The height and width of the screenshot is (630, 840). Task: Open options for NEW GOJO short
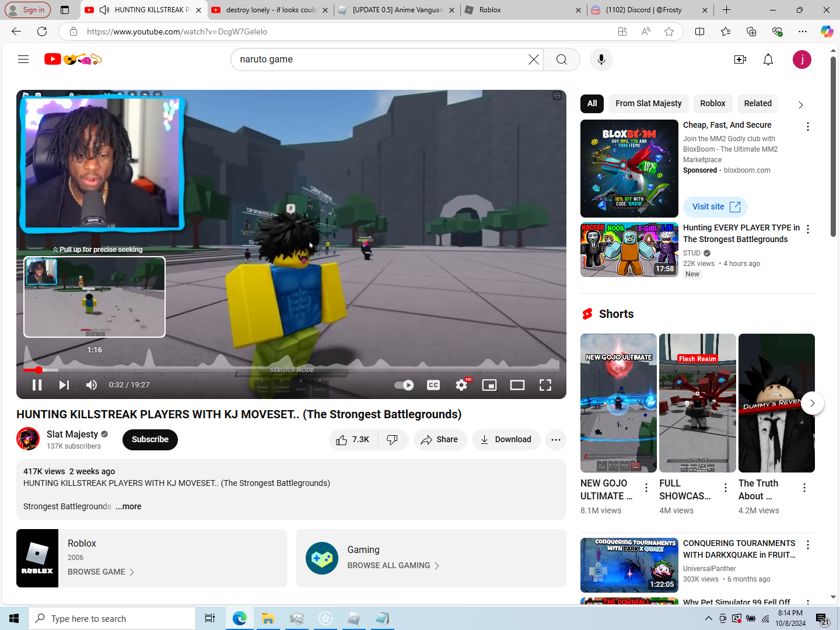[646, 488]
